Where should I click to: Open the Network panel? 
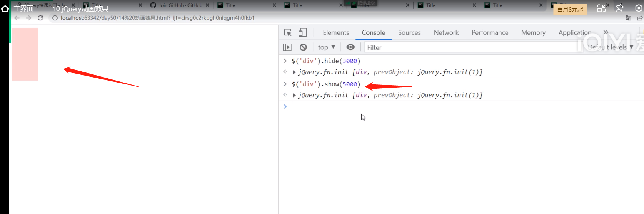(x=446, y=33)
